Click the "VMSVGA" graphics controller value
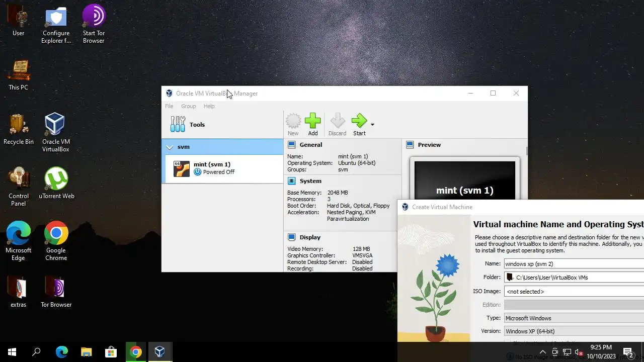 click(363, 255)
